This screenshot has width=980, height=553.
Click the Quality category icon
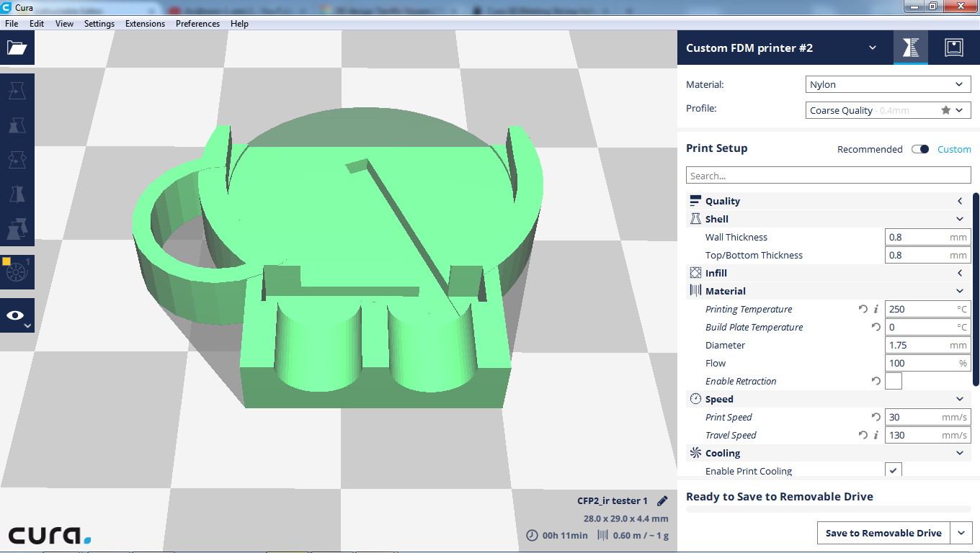pos(695,201)
